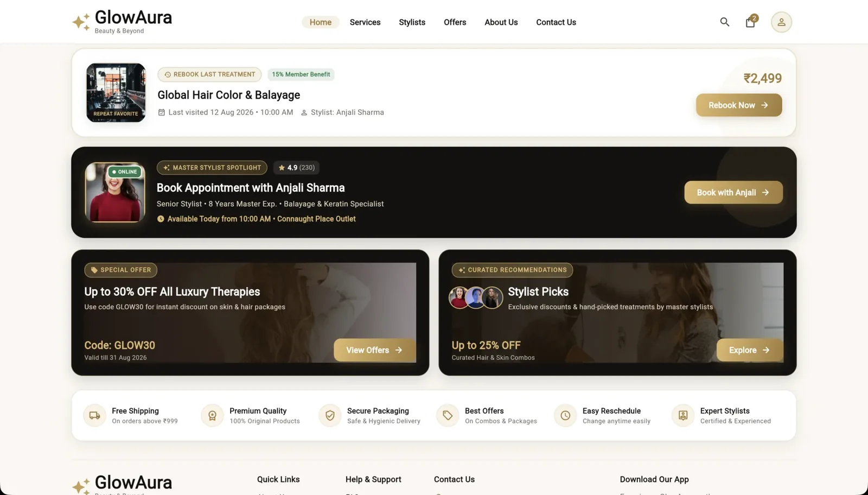Image resolution: width=868 pixels, height=495 pixels.
Task: Open the Services nav item
Action: coord(365,22)
